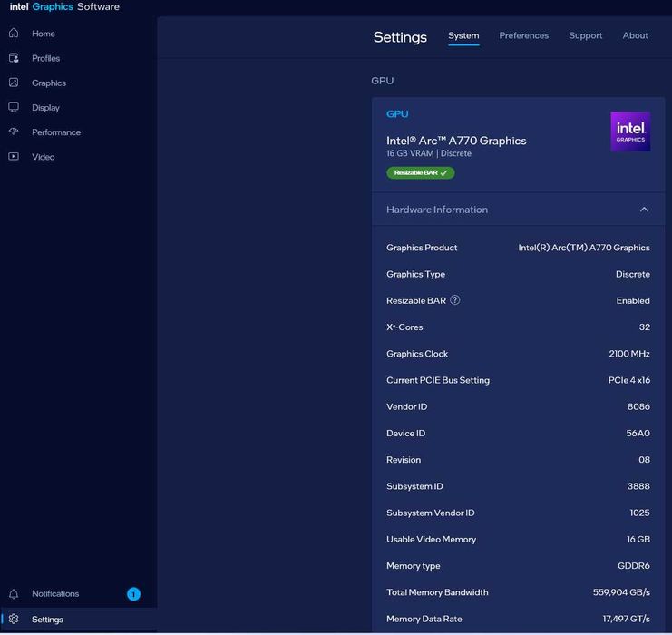This screenshot has width=672, height=635.
Task: Click the Xe-Cores row label
Action: tap(404, 327)
